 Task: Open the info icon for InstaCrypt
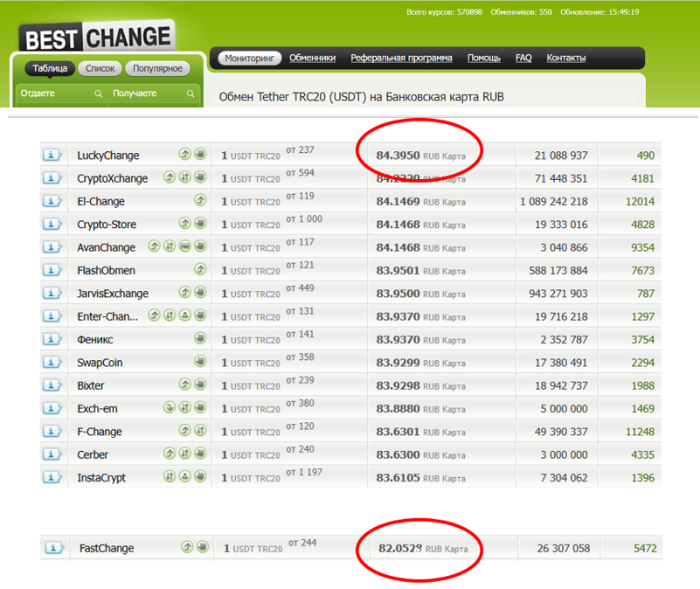tap(52, 477)
